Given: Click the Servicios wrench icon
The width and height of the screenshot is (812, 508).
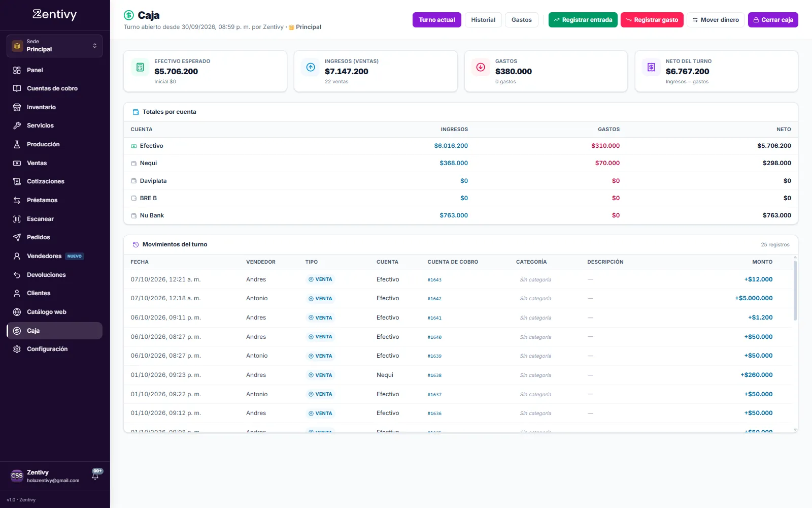Looking at the screenshot, I should (17, 125).
